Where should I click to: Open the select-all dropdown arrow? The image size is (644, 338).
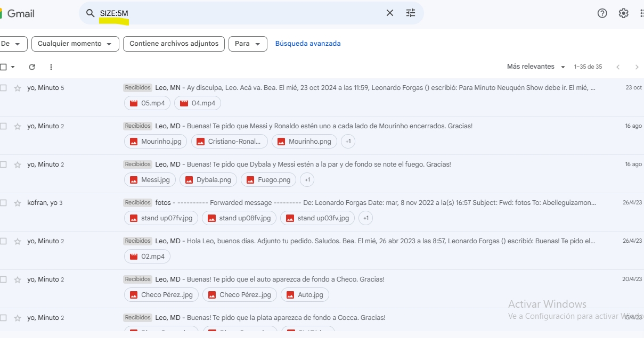[13, 67]
